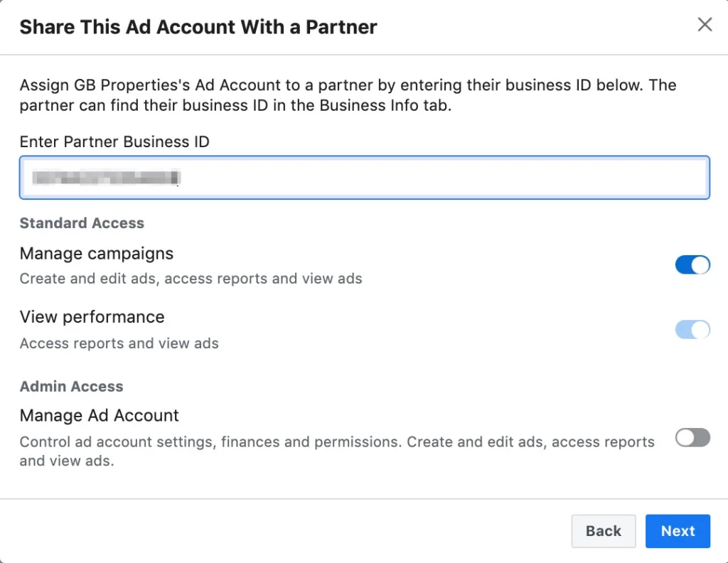Click the Assign GB Properties's Ad Account instruction text

[348, 95]
